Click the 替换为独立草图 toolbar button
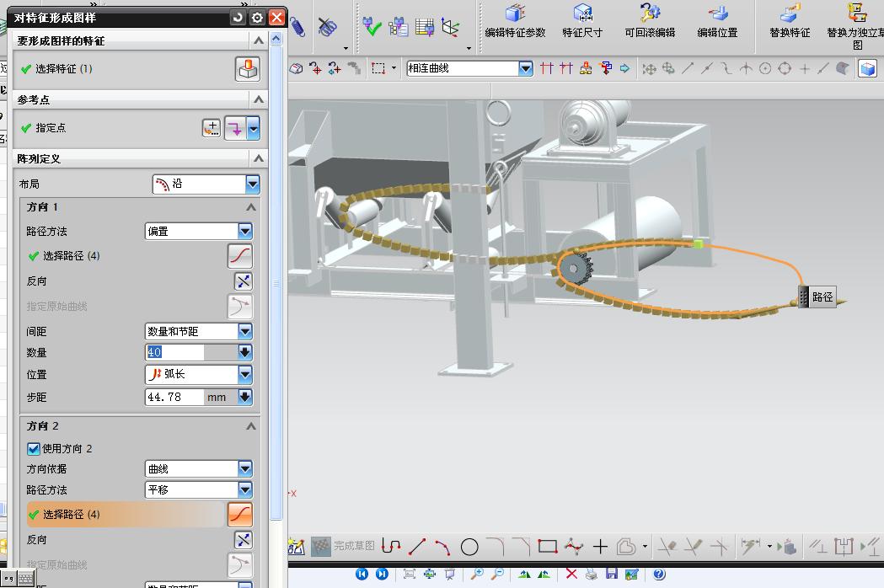The height and width of the screenshot is (588, 884). pyautogui.click(x=856, y=27)
